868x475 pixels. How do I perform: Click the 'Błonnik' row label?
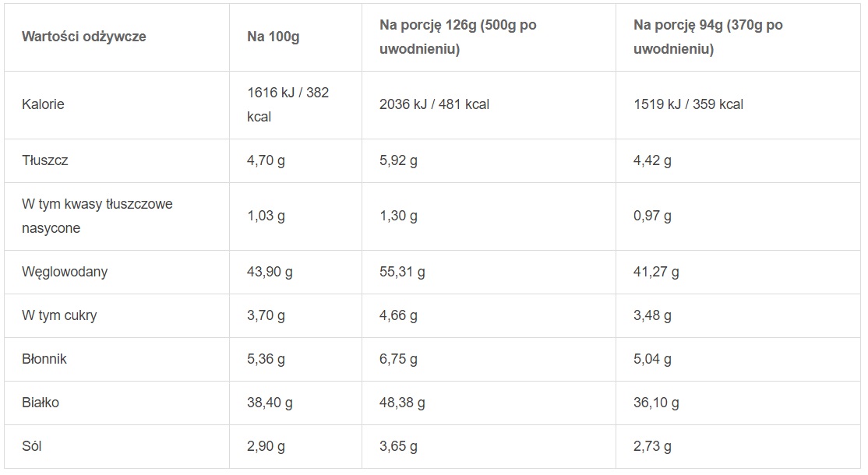[x=44, y=359]
